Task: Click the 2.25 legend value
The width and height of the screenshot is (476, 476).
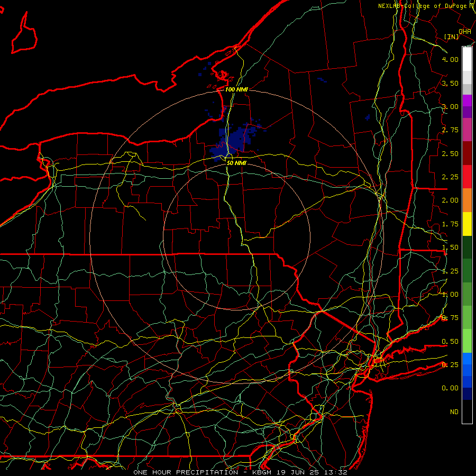Action: coord(450,177)
